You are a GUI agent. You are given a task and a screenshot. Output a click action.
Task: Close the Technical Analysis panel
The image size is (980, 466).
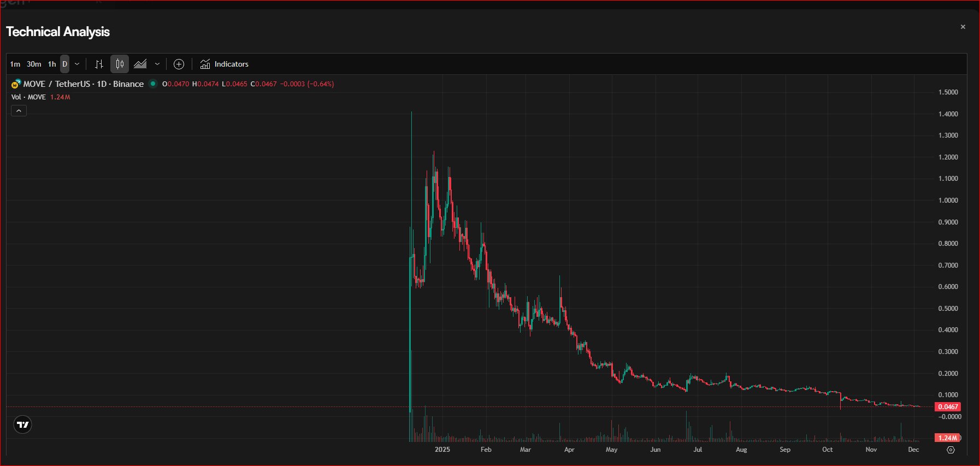pos(963,27)
